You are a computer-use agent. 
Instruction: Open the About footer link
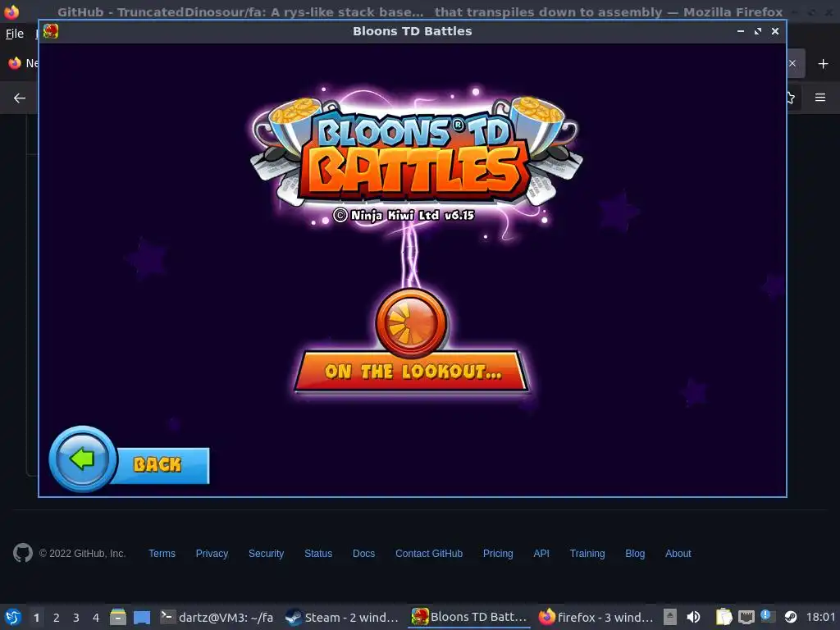click(x=678, y=554)
